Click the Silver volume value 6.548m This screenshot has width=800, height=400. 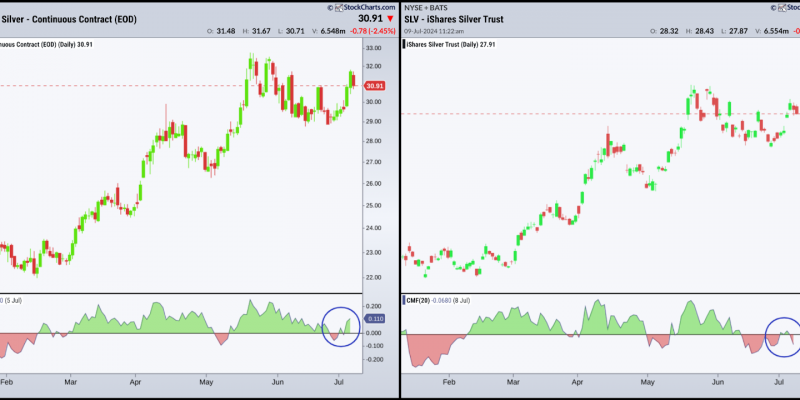point(333,31)
